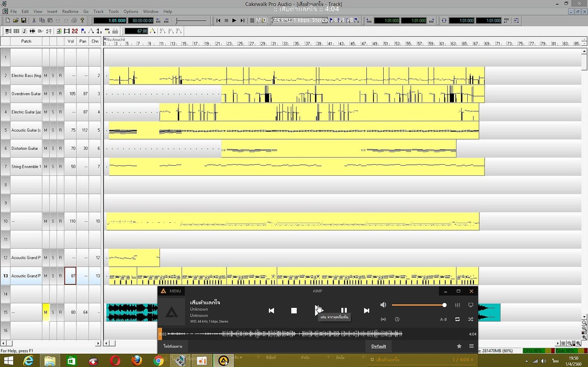The image size is (588, 367).
Task: Select the Overdriven Guitar patch name
Action: 26,94
